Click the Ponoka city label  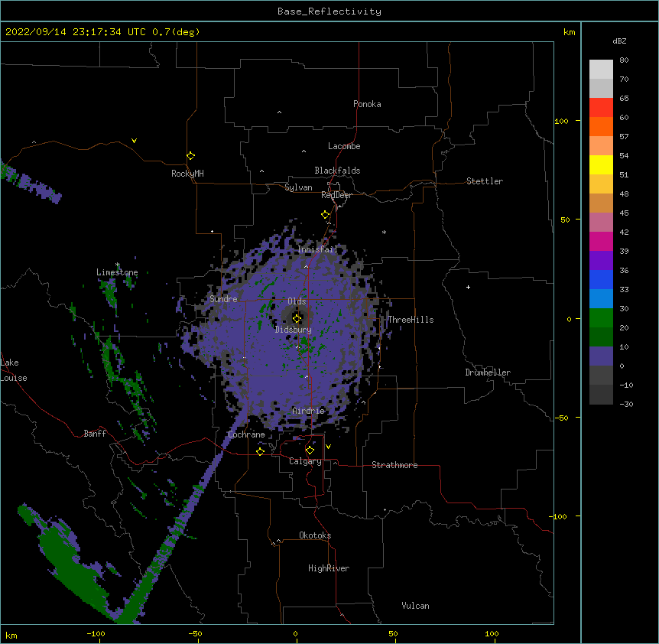(x=367, y=104)
